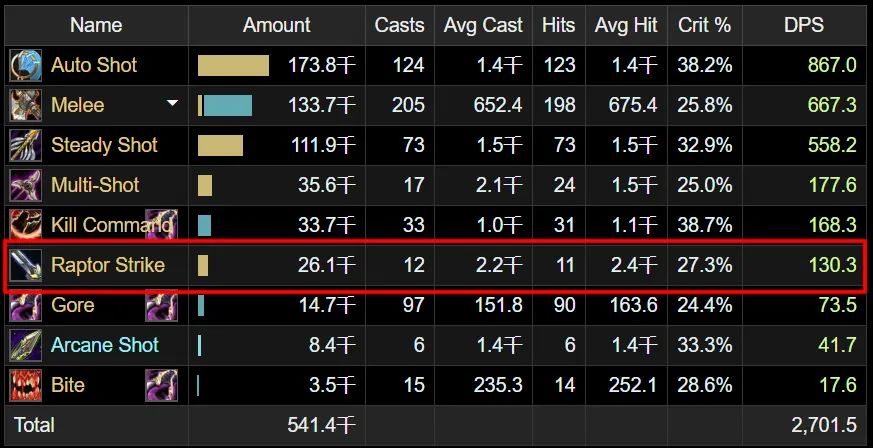This screenshot has height=448, width=873.
Task: Select the Arcane Shot DPS value 41.7
Action: point(837,345)
